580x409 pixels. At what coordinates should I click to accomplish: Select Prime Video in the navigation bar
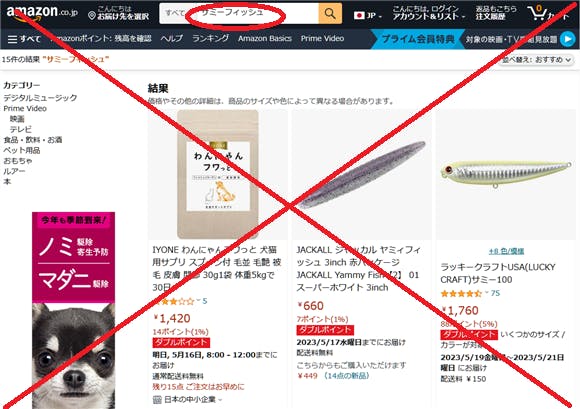point(322,38)
